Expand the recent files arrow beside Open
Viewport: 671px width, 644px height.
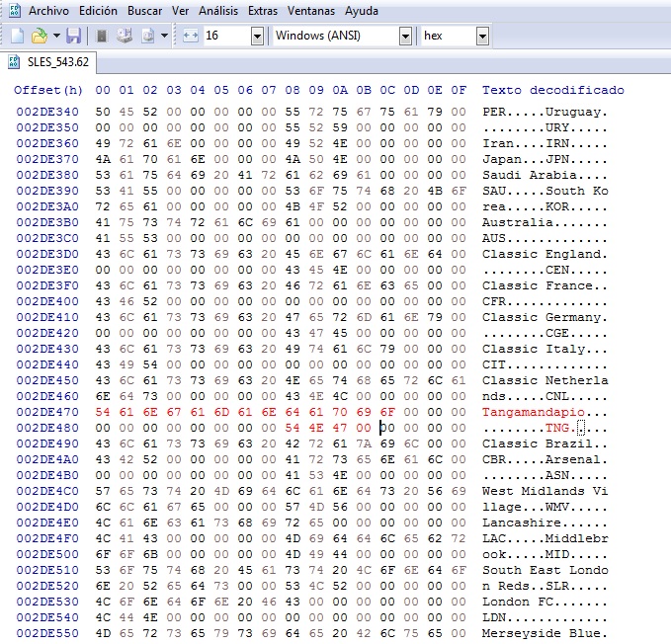tap(56, 36)
